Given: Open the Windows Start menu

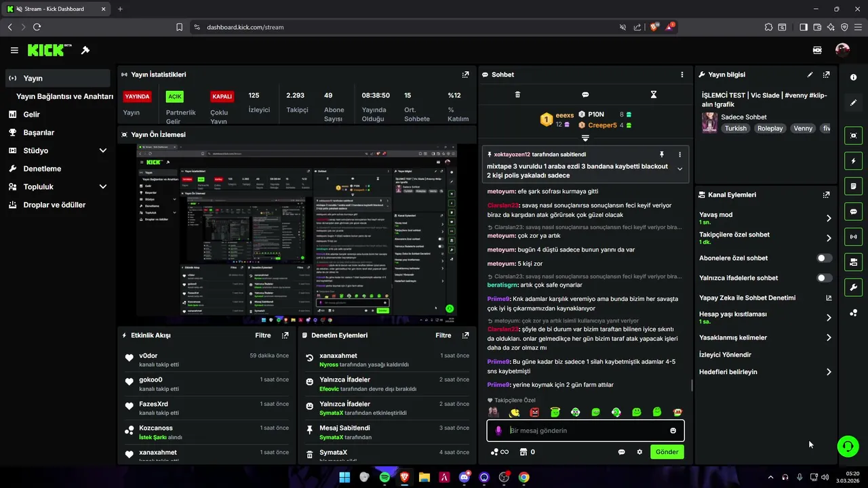Looking at the screenshot, I should click(x=344, y=477).
